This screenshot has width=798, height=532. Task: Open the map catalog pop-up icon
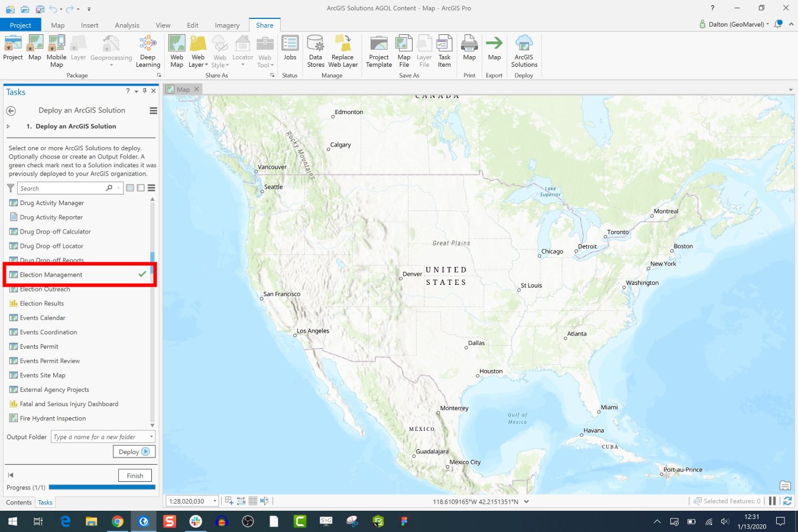785,486
